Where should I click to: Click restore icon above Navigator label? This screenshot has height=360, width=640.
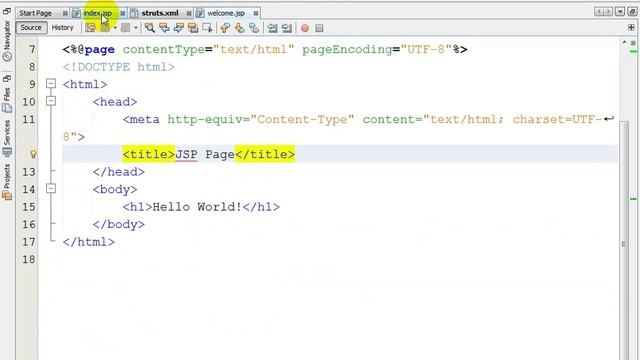tap(7, 11)
